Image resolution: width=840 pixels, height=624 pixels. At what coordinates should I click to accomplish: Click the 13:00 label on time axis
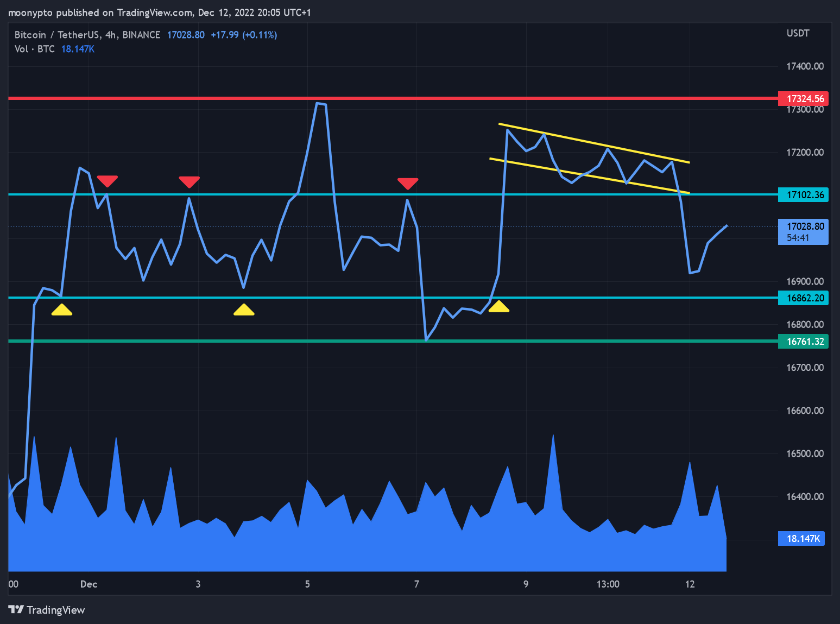click(608, 584)
